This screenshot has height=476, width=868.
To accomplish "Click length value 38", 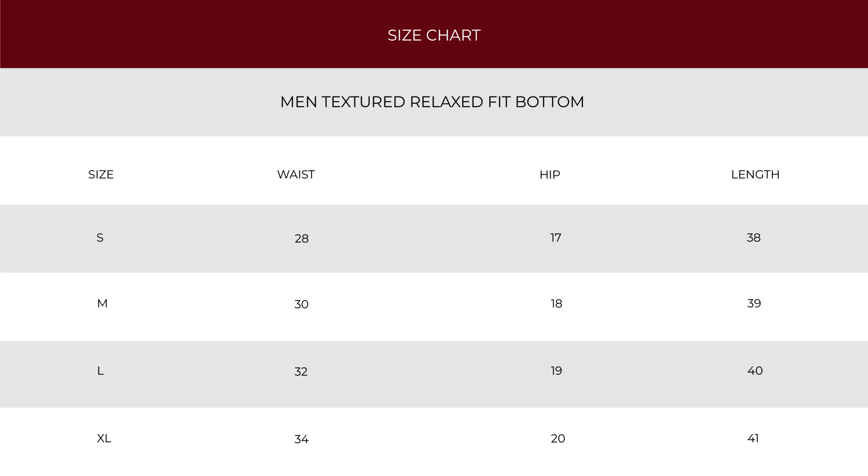I will (x=754, y=238).
